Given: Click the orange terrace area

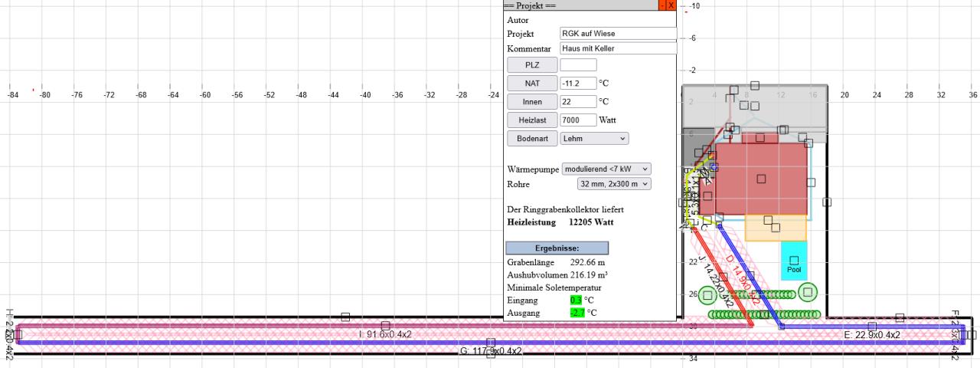Looking at the screenshot, I should 789,228.
